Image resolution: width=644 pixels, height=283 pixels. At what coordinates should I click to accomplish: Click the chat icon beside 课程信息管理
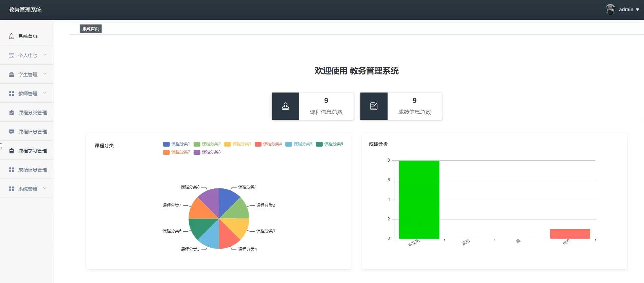pyautogui.click(x=12, y=132)
